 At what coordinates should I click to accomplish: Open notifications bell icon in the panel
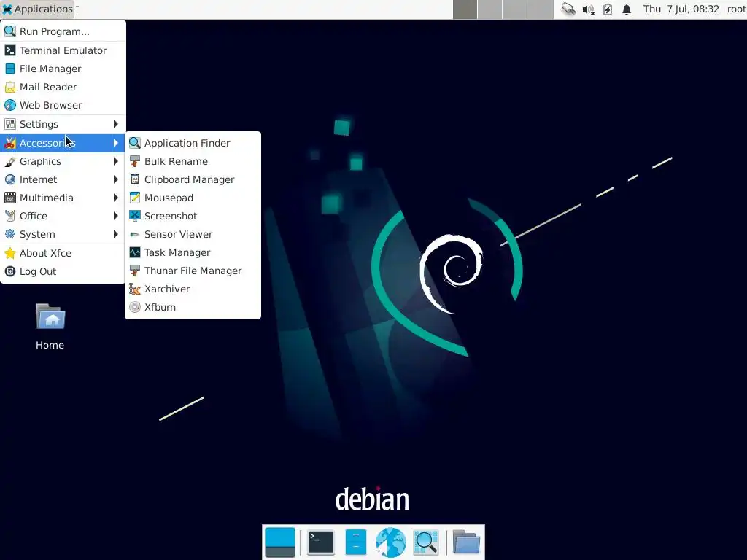[627, 9]
